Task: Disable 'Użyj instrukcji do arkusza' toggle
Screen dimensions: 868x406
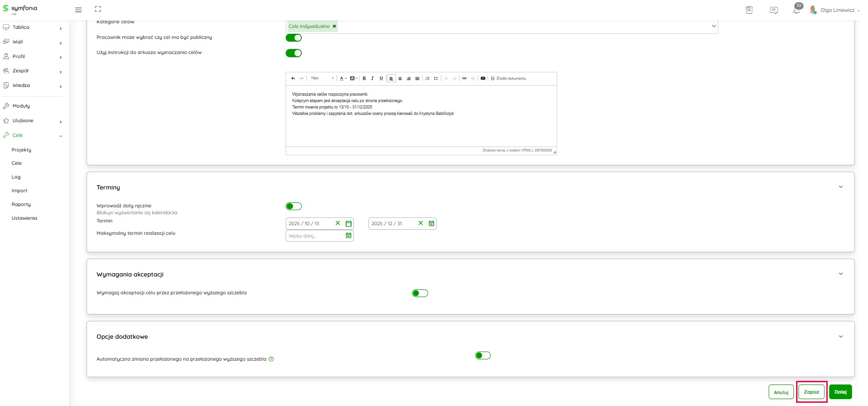Action: pos(293,53)
